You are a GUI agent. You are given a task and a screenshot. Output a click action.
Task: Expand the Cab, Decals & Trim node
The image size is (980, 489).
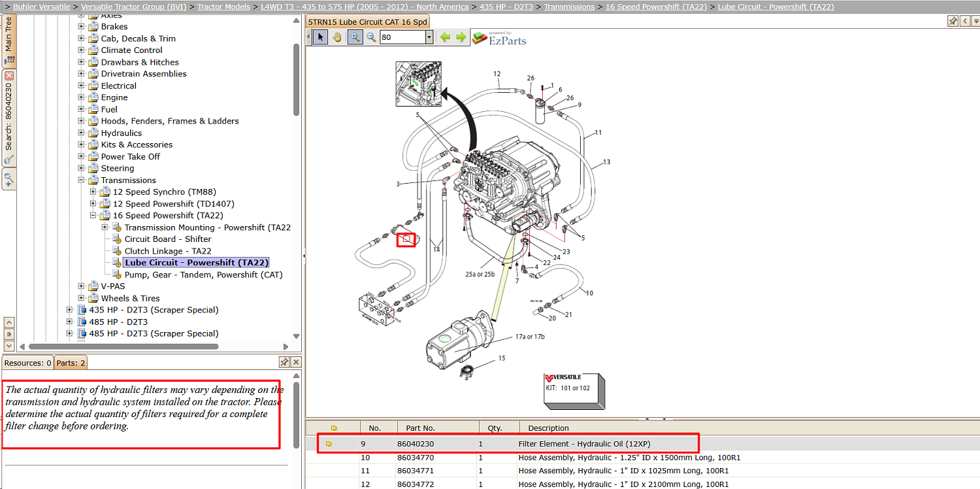[x=82, y=39]
